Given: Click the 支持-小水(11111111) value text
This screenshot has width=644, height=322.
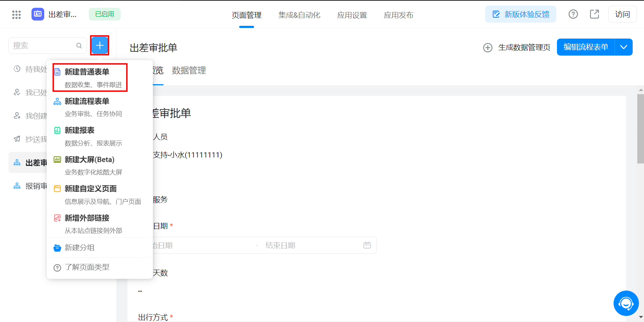Looking at the screenshot, I should 188,155.
